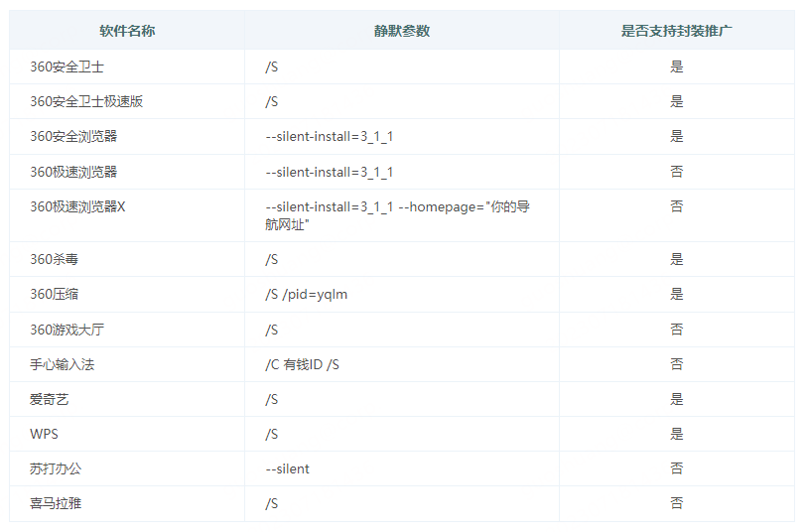This screenshot has height=532, width=808.
Task: Click 是 in the 360安全卫士 row
Action: (x=677, y=67)
